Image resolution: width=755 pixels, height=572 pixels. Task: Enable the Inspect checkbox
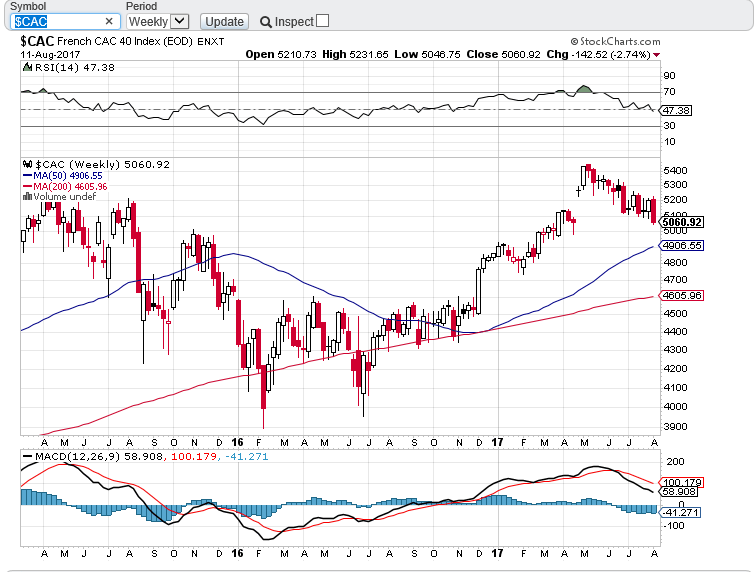click(323, 21)
